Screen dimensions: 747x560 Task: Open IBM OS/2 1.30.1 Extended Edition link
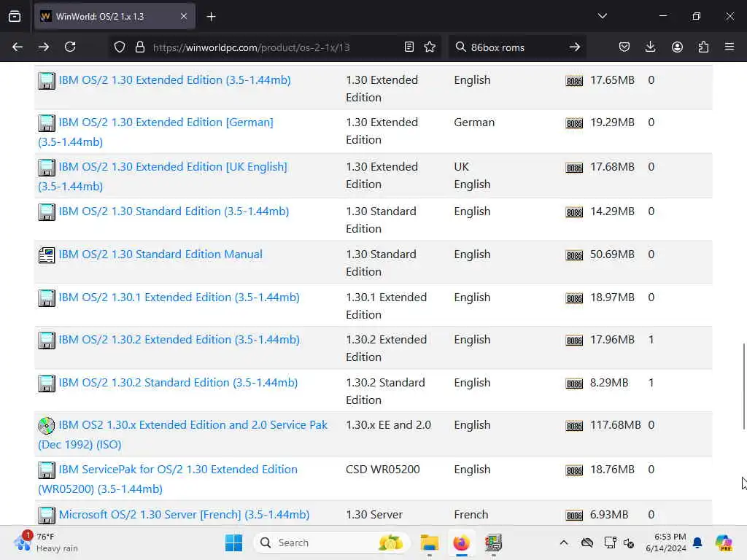179,297
